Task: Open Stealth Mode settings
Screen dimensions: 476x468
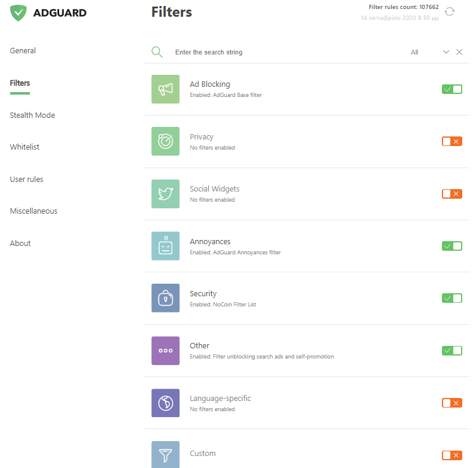Action: click(x=32, y=115)
